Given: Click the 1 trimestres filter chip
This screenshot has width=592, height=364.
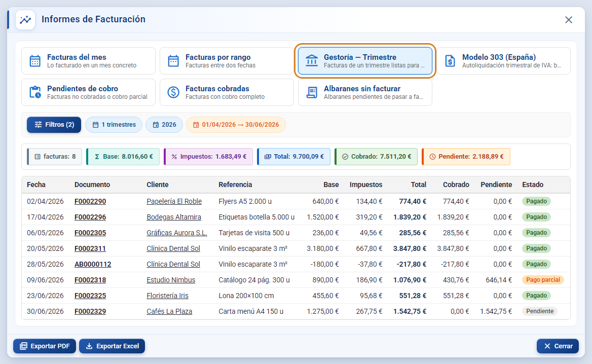Looking at the screenshot, I should coord(114,125).
